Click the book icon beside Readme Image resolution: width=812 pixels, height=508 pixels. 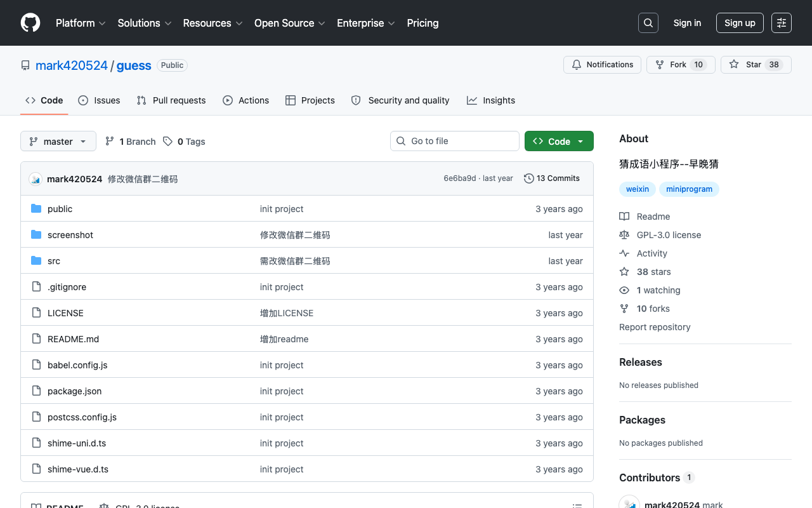[624, 217]
